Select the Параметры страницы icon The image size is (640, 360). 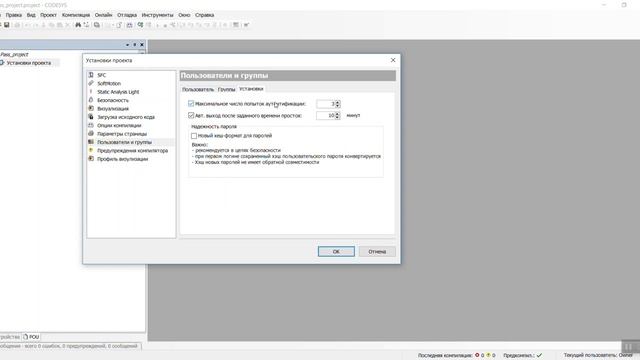tap(91, 133)
